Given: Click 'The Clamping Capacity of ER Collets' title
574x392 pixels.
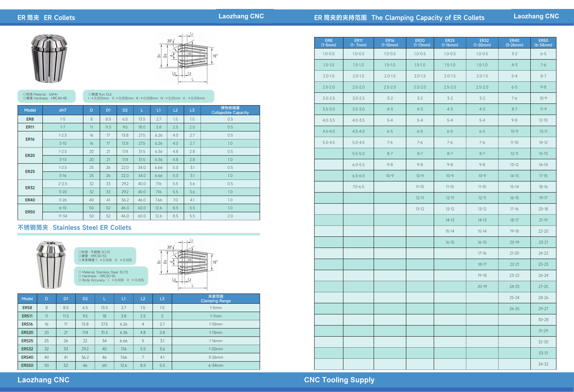Looking at the screenshot, I should (x=399, y=18).
